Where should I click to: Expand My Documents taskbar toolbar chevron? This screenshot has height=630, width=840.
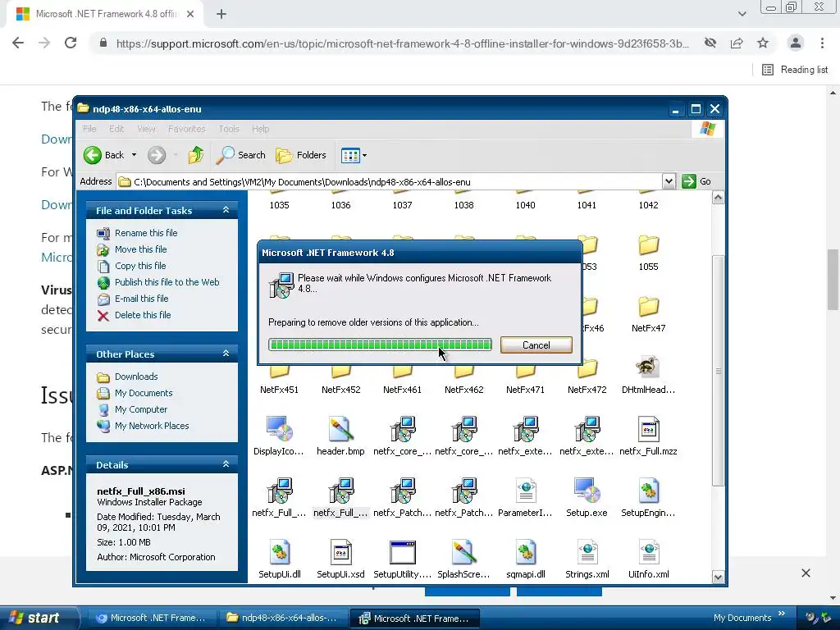(782, 614)
